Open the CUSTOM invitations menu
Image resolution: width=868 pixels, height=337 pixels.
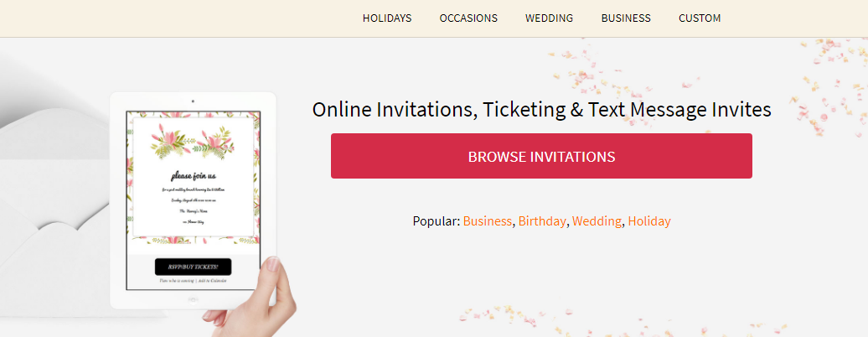tap(700, 18)
